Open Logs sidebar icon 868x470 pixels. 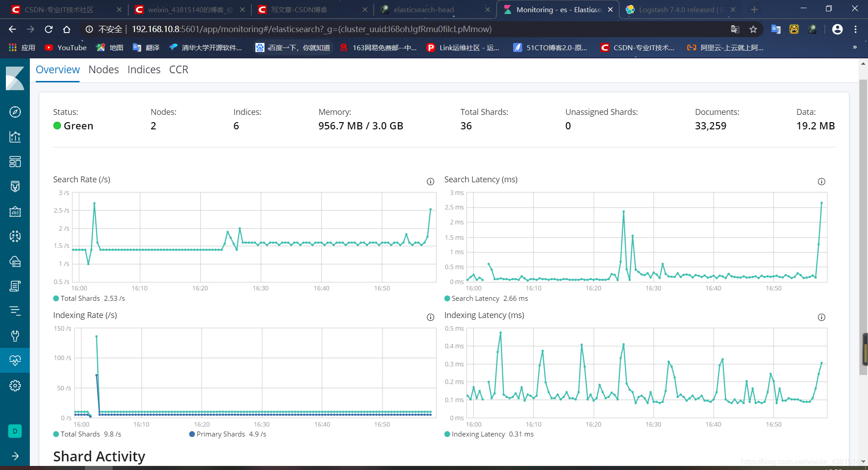pos(15,286)
